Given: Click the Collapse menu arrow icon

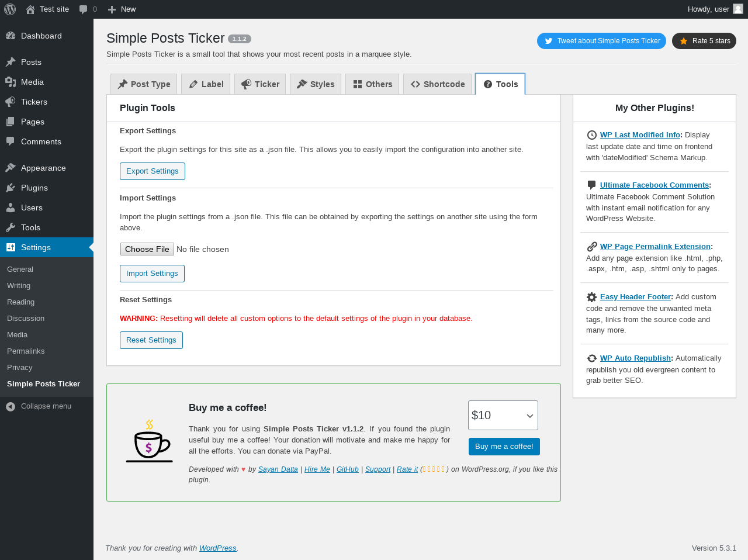Looking at the screenshot, I should (x=11, y=406).
